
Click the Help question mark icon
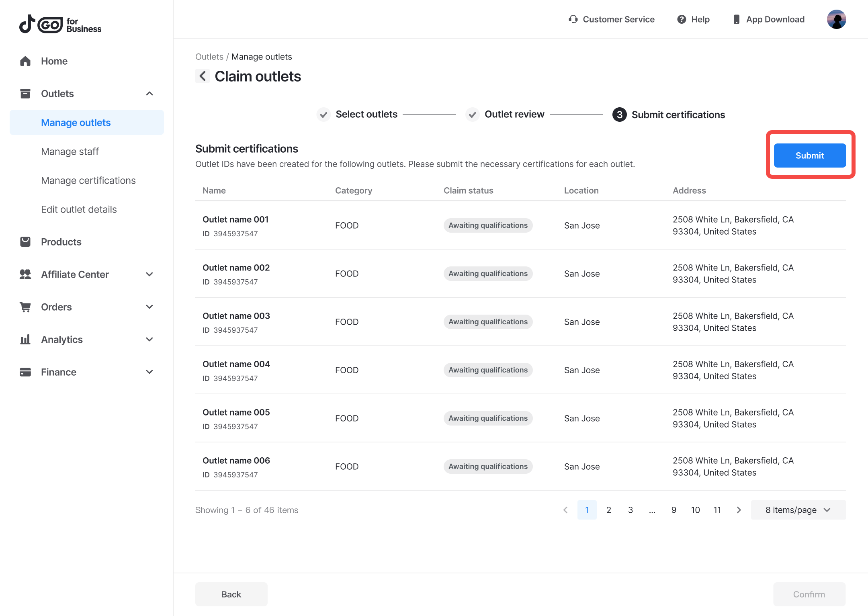click(x=682, y=19)
